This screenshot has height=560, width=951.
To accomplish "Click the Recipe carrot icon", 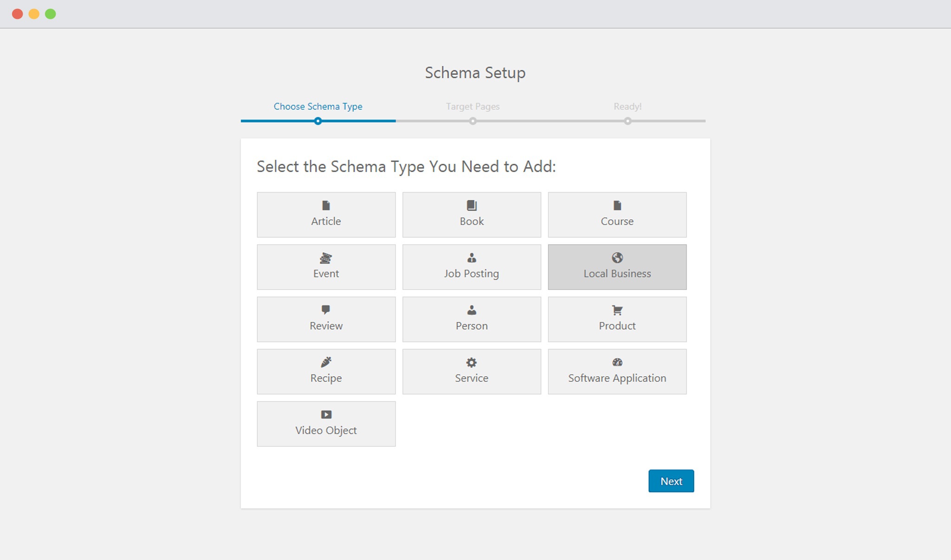I will coord(326,362).
